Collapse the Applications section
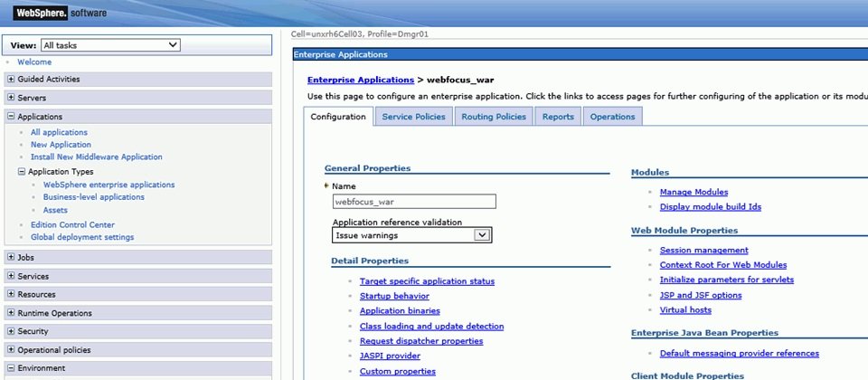Image resolution: width=868 pixels, height=380 pixels. [x=11, y=117]
